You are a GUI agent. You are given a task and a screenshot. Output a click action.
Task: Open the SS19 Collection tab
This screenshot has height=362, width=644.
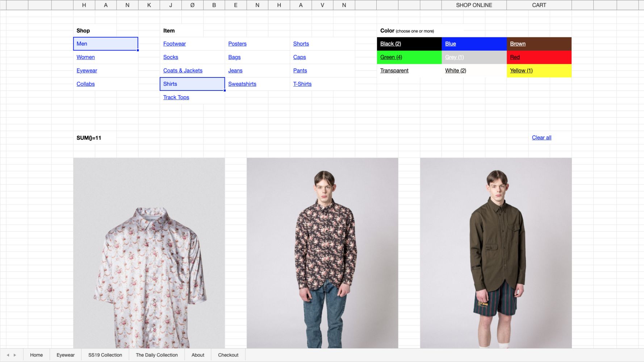[x=105, y=355]
